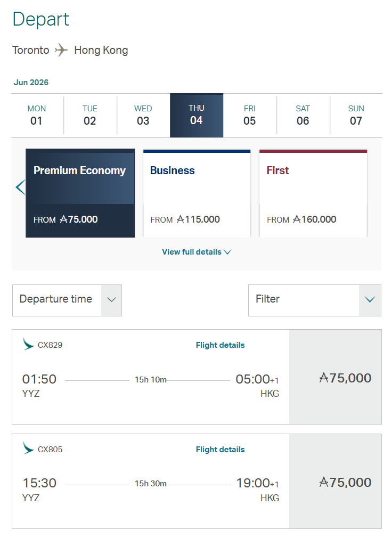Select Sunday 07 date tab

coord(356,115)
